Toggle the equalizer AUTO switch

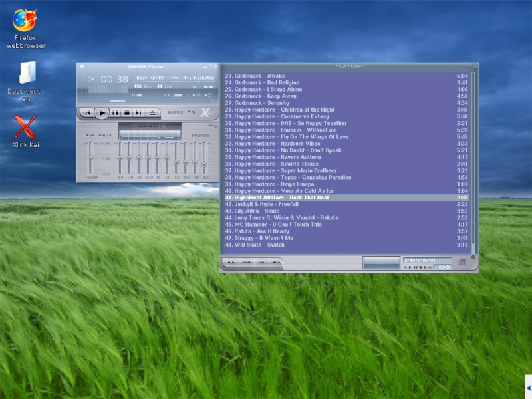pos(105,135)
